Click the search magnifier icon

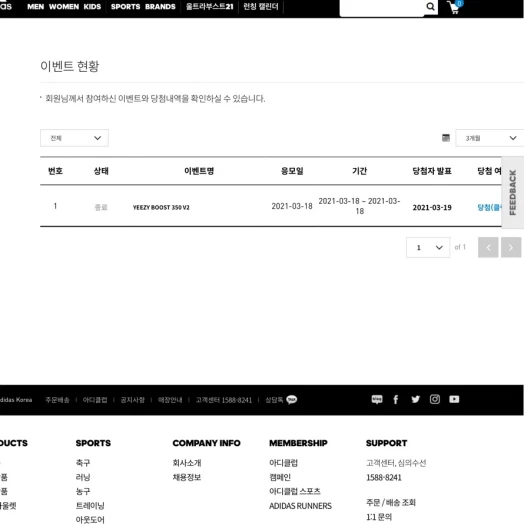pos(430,6)
